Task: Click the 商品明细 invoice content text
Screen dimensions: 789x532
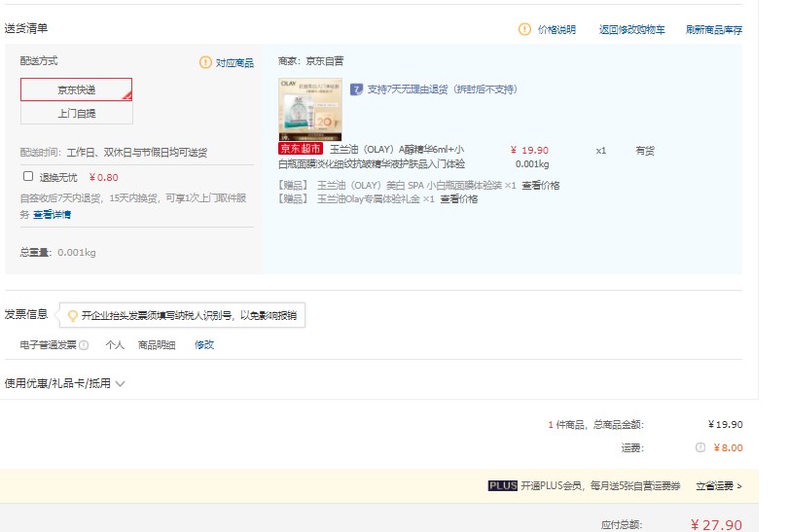Action: 157,345
